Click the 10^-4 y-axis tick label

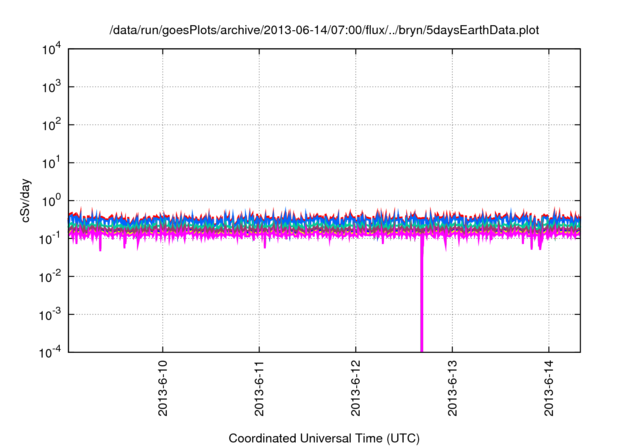point(50,351)
